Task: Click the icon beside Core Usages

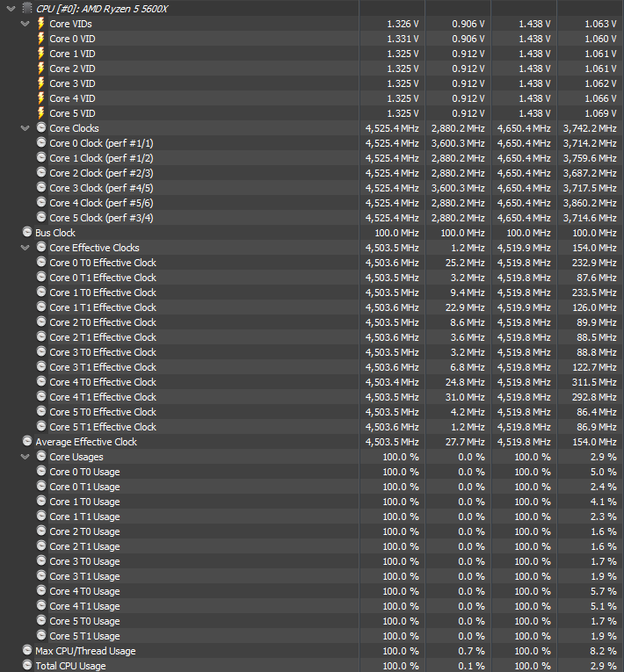Action: (41, 456)
